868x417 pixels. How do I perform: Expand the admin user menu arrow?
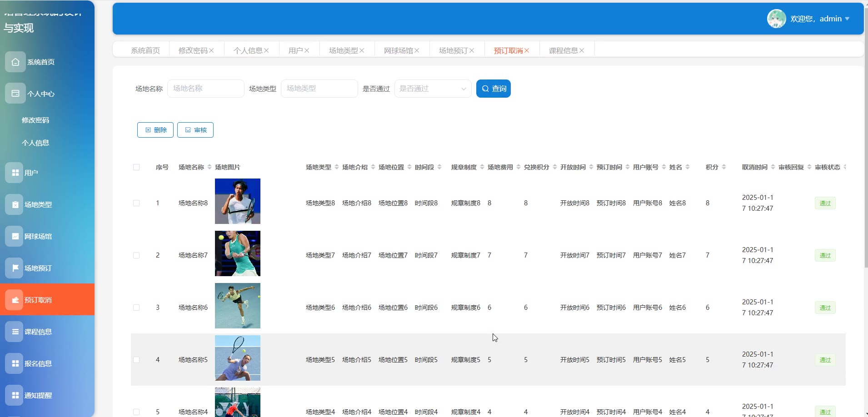(x=847, y=19)
